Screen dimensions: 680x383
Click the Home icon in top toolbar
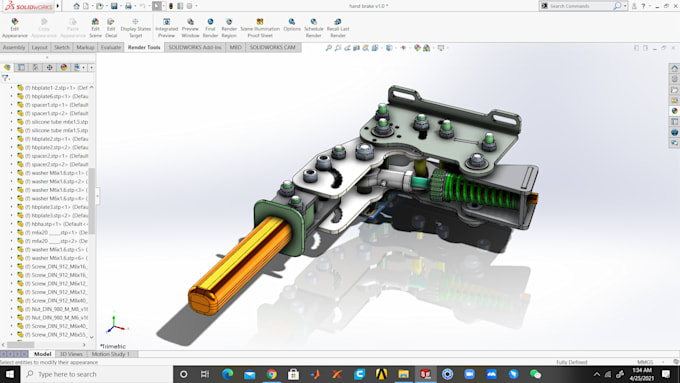76,6
